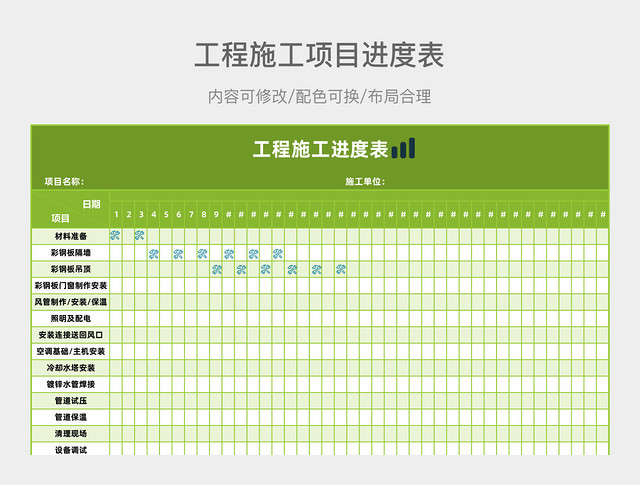This screenshot has width=640, height=485.
Task: Click the bar chart icon beside 工程施工进度表
Action: point(403,148)
